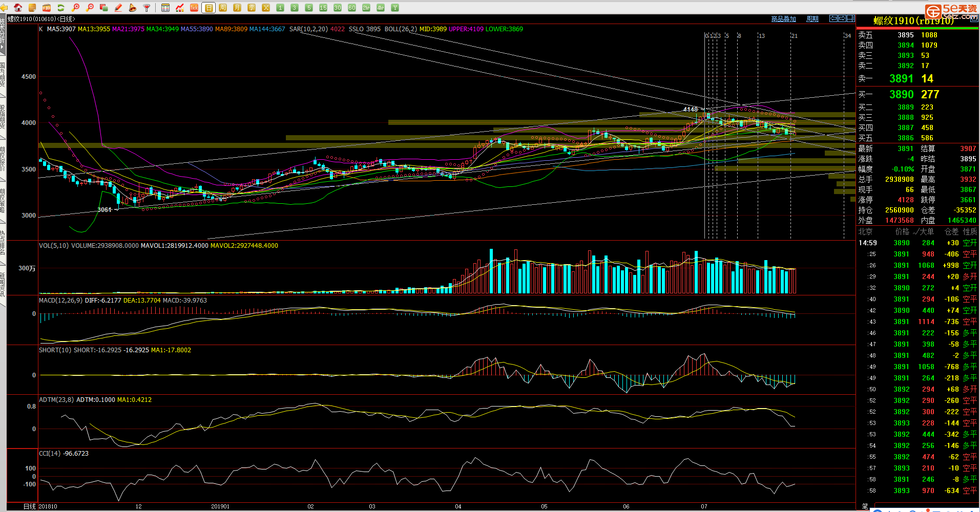Click the SHORT(10) indicator label

pos(55,350)
